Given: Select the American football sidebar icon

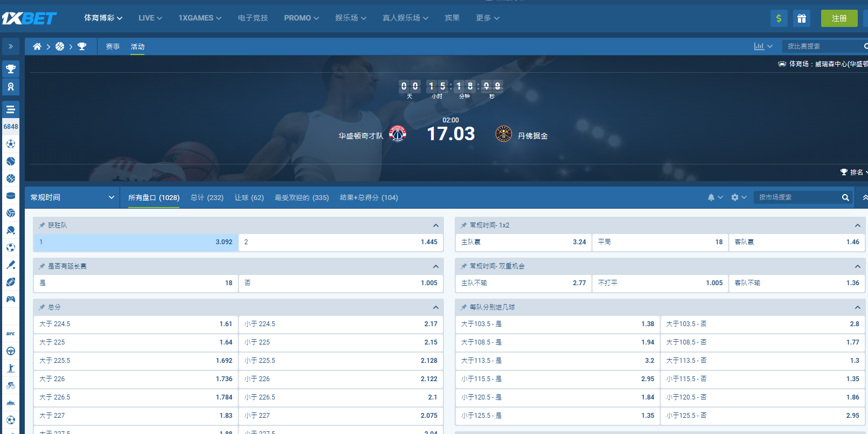Looking at the screenshot, I should 10,282.
